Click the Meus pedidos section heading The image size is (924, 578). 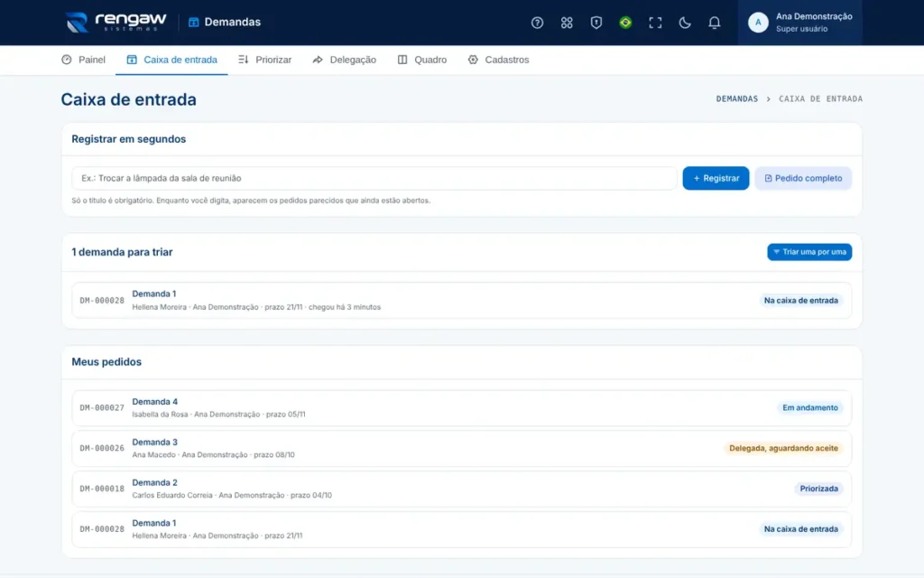106,361
